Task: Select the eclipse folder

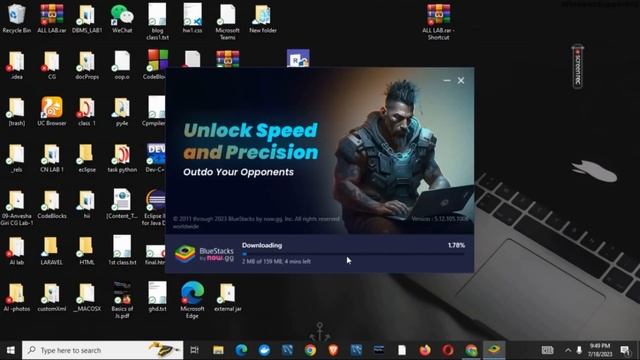Action: pos(87,158)
